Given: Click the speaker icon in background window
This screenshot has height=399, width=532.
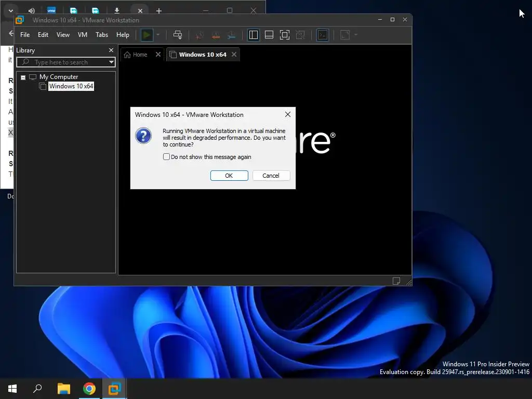Looking at the screenshot, I should [32, 11].
